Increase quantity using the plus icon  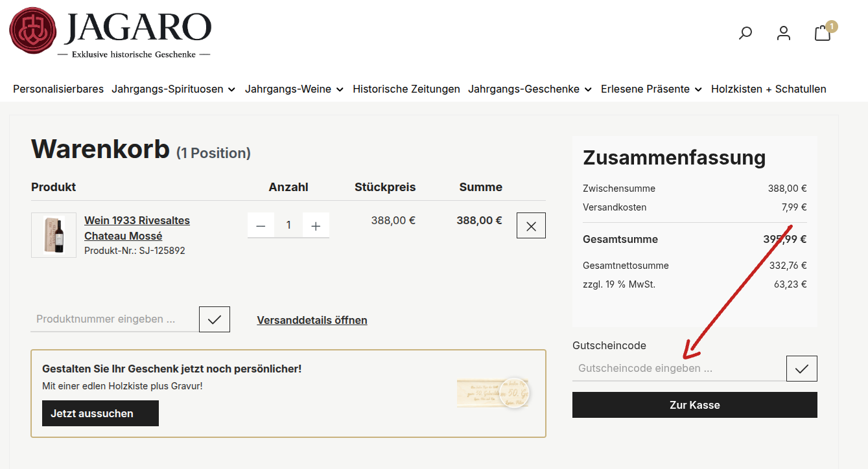tap(316, 225)
